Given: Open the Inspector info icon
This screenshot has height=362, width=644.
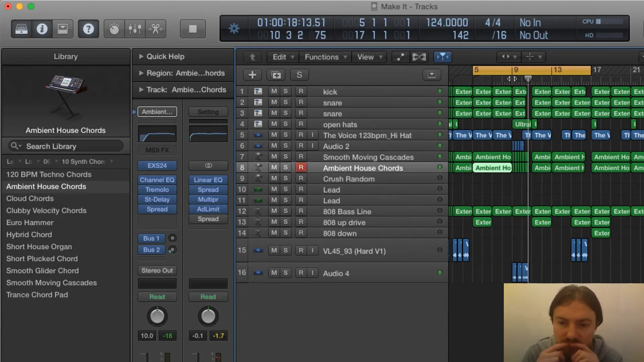Looking at the screenshot, I should [42, 29].
